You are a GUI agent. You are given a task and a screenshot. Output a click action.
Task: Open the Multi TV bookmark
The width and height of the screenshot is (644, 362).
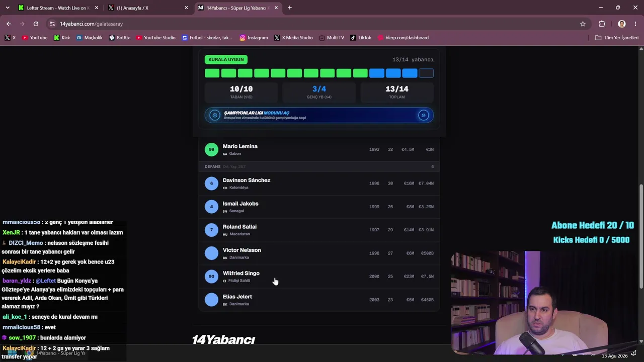pyautogui.click(x=332, y=38)
